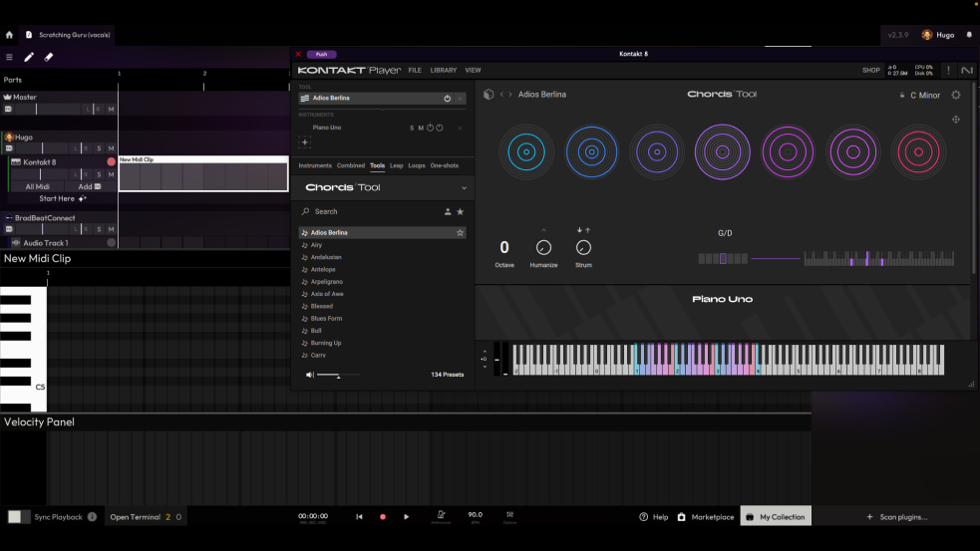Open the Native Instruments logo menu

click(967, 70)
